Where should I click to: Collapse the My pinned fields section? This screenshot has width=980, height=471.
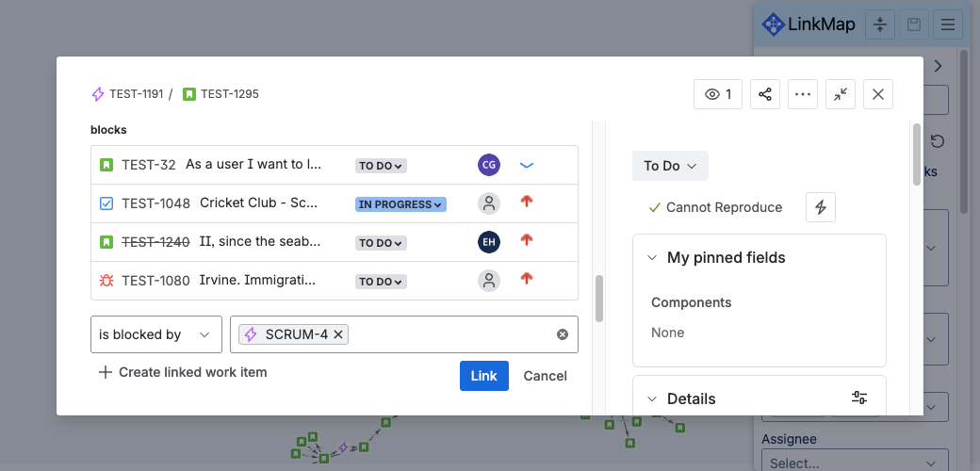[x=652, y=258]
